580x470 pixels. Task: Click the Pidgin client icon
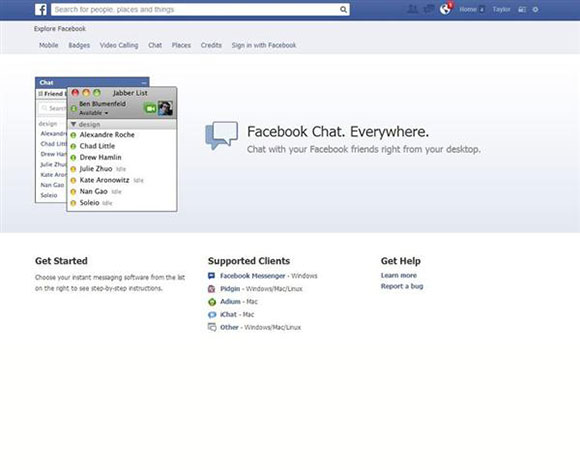pyautogui.click(x=212, y=289)
